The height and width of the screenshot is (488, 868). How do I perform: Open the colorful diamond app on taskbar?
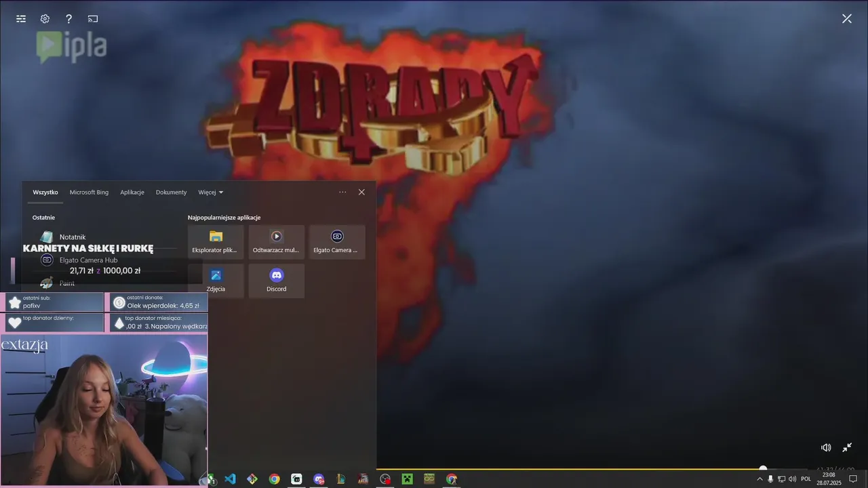coord(252,479)
